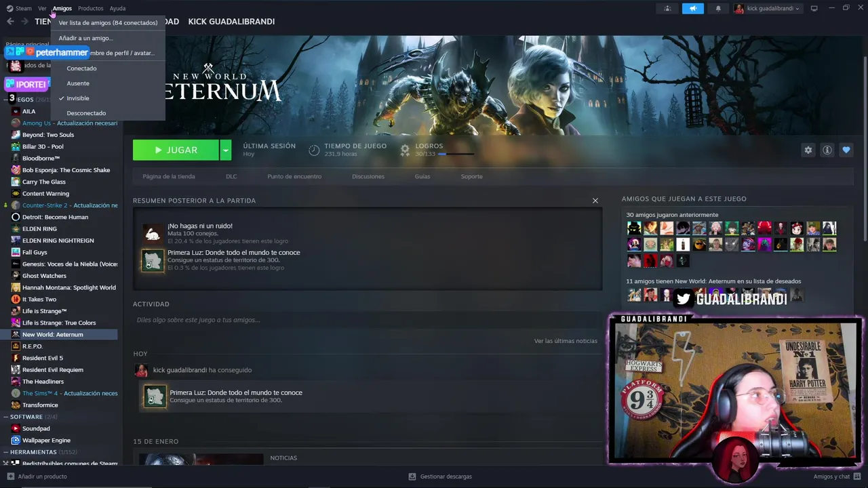This screenshot has height=488, width=868.
Task: Open KICK GUADALIBRANDI profile tab in header
Action: 231,22
